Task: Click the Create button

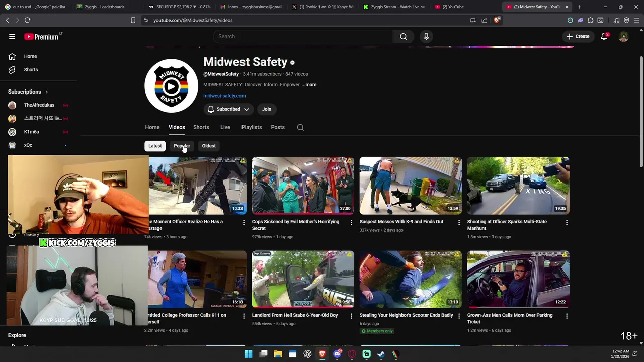Action: 578,36
